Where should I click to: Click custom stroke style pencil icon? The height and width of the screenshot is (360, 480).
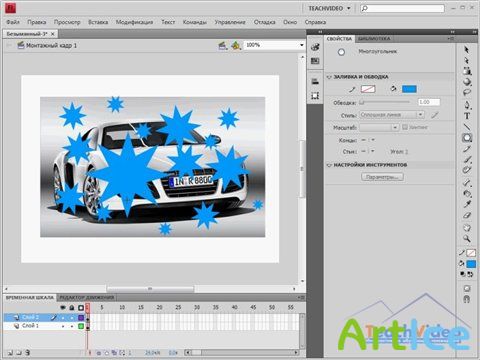pos(435,115)
